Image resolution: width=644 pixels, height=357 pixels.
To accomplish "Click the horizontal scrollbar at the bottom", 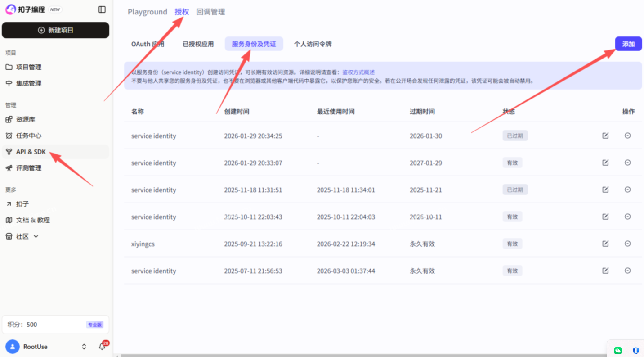I will click(315, 355).
